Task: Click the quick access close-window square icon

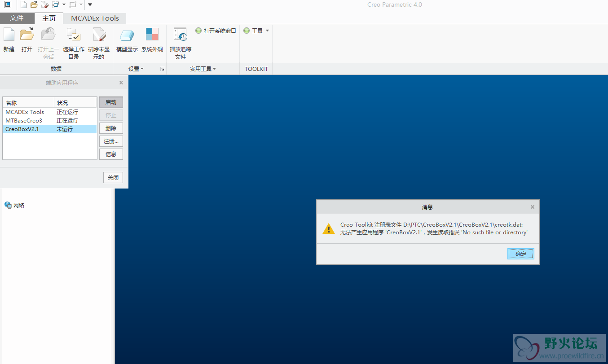Action: pos(73,4)
